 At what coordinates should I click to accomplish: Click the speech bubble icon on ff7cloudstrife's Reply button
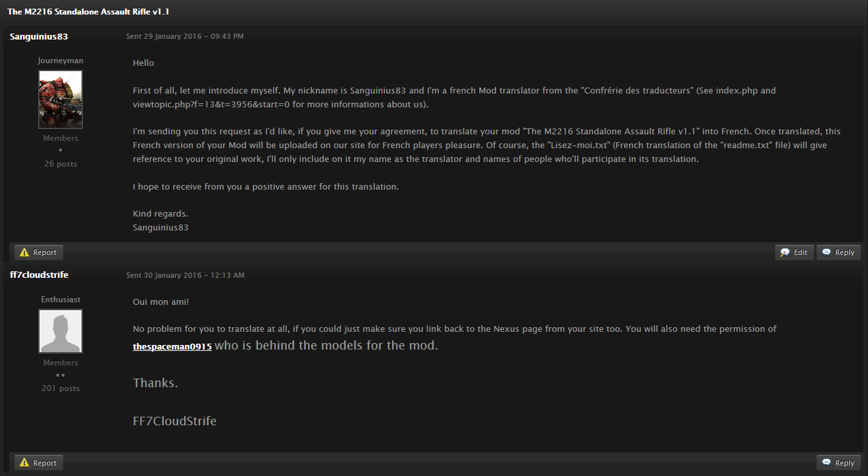826,463
